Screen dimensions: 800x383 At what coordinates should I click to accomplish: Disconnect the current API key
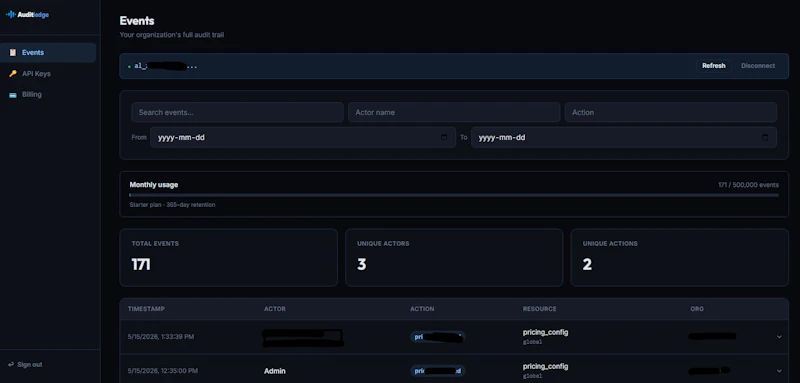point(758,66)
